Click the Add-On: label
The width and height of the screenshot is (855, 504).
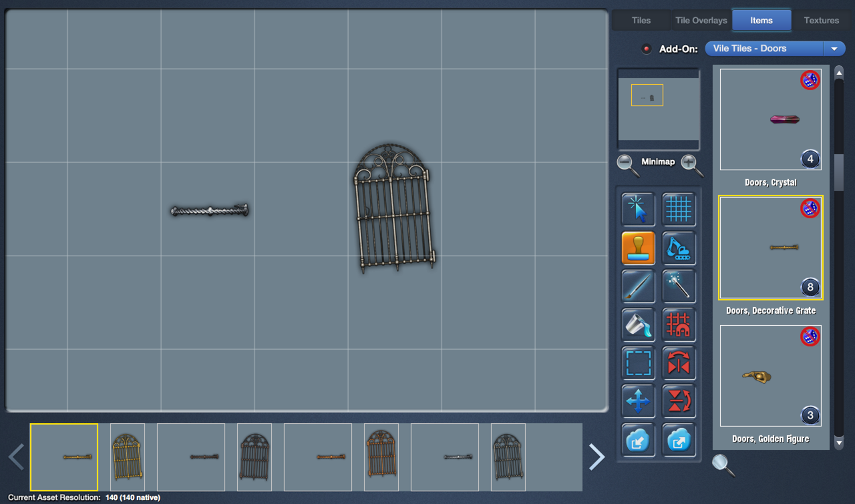click(679, 49)
